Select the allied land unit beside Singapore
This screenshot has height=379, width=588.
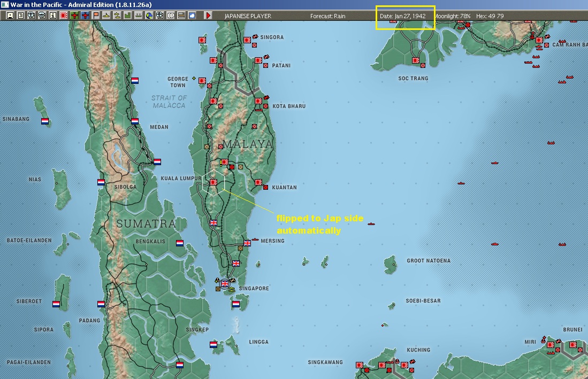click(218, 289)
